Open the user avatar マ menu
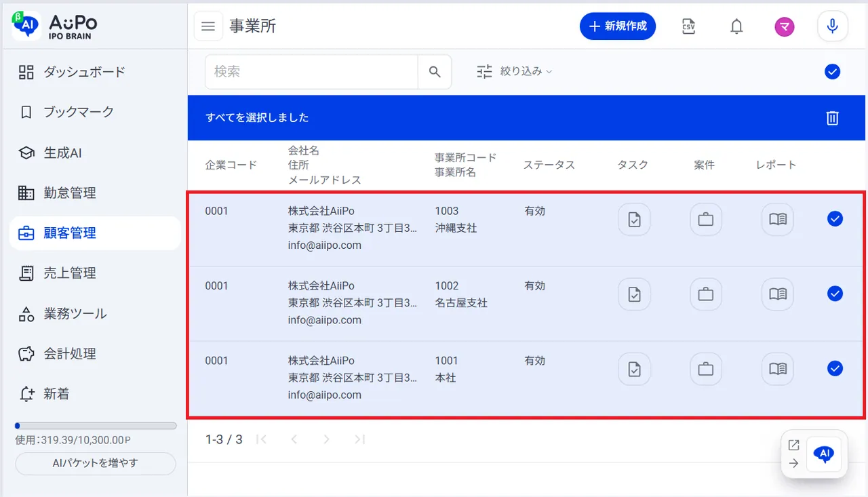The width and height of the screenshot is (868, 497). (x=785, y=26)
